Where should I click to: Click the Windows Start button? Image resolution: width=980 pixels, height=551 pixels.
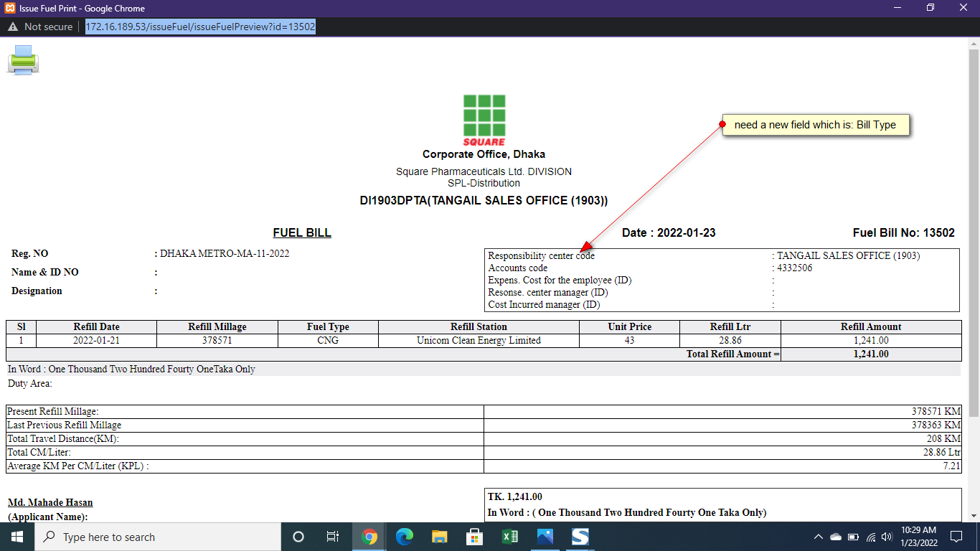click(x=17, y=537)
